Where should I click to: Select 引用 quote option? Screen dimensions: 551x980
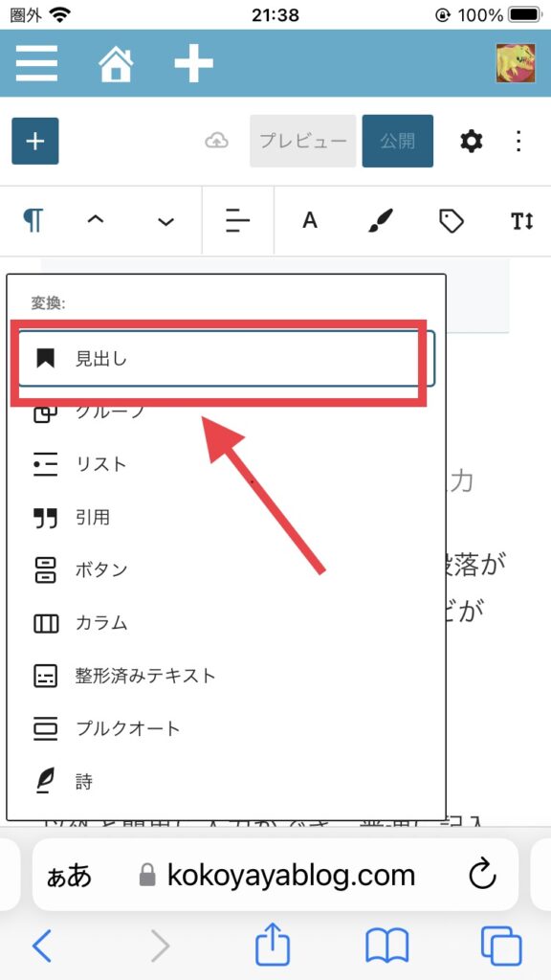tap(226, 518)
